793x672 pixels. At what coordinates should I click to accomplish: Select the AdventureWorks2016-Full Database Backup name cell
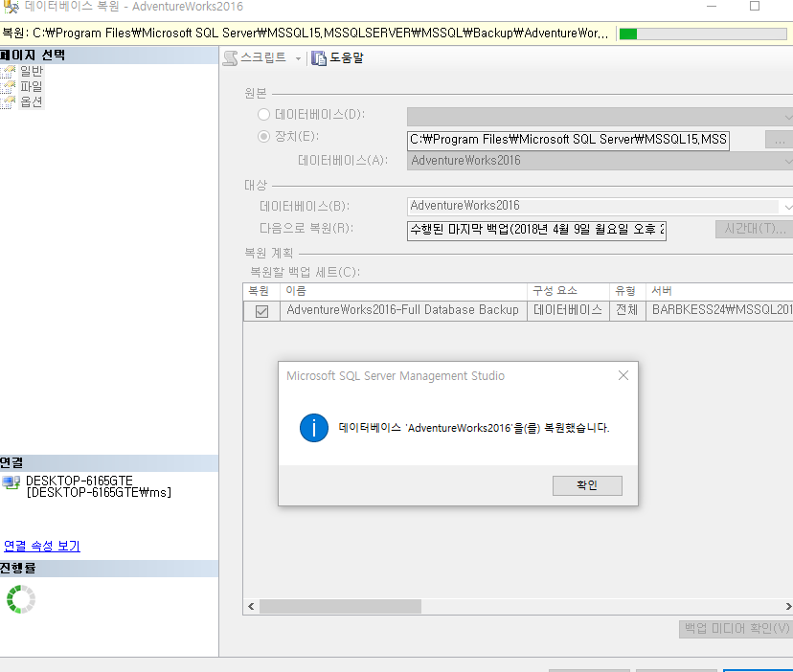tap(403, 310)
